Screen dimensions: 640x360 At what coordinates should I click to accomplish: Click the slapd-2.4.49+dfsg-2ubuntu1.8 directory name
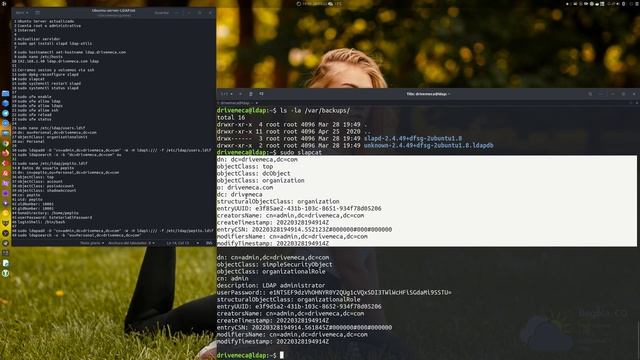pos(413,138)
